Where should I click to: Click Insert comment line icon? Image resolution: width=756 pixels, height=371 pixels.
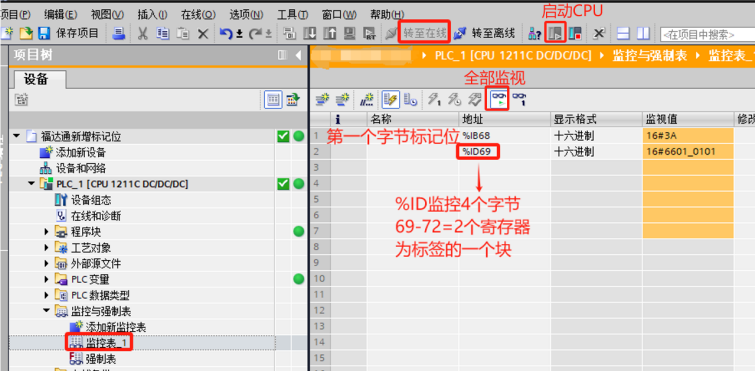tap(366, 100)
